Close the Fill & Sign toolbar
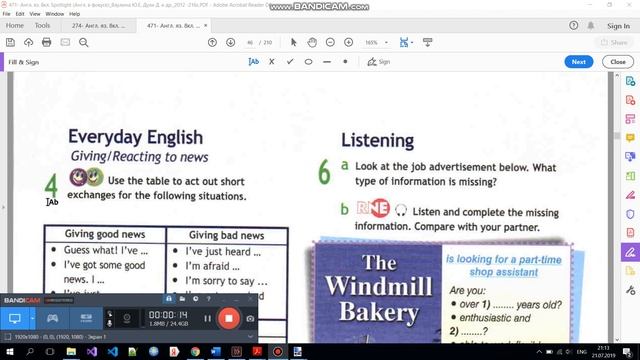The image size is (640, 360). click(x=618, y=62)
